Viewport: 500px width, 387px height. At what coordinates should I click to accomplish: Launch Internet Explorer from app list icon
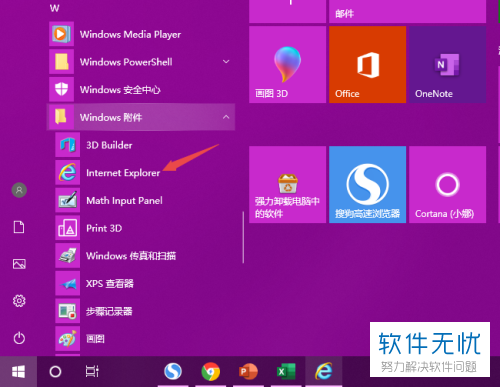(x=68, y=172)
